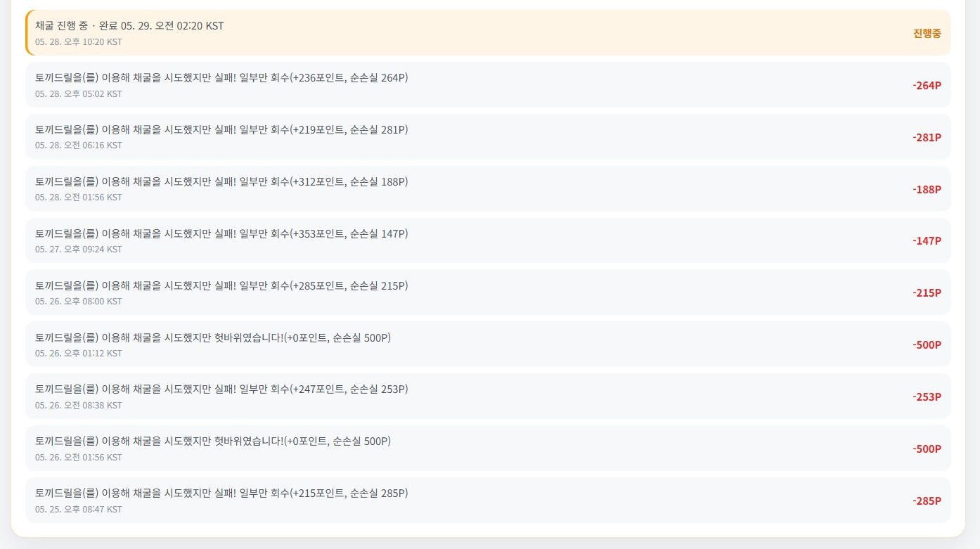Click the text 채굴 진행 중 완료 time
Viewport: 980px width, 549px height.
click(129, 25)
